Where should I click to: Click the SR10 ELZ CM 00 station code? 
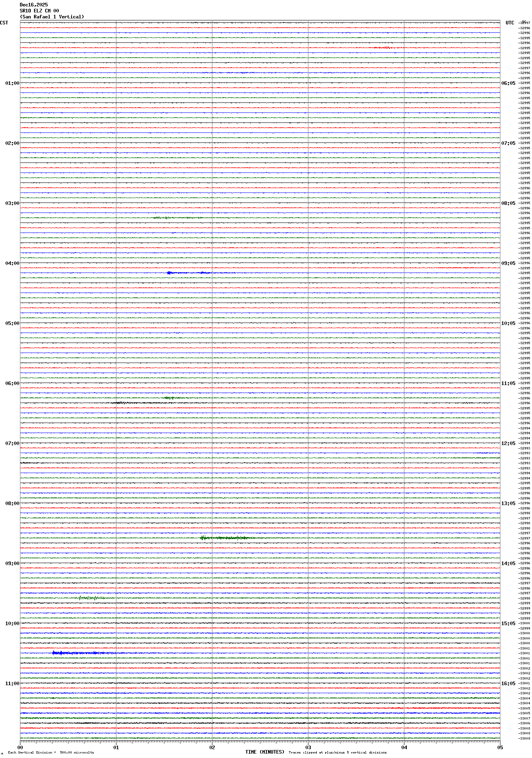tap(39, 11)
